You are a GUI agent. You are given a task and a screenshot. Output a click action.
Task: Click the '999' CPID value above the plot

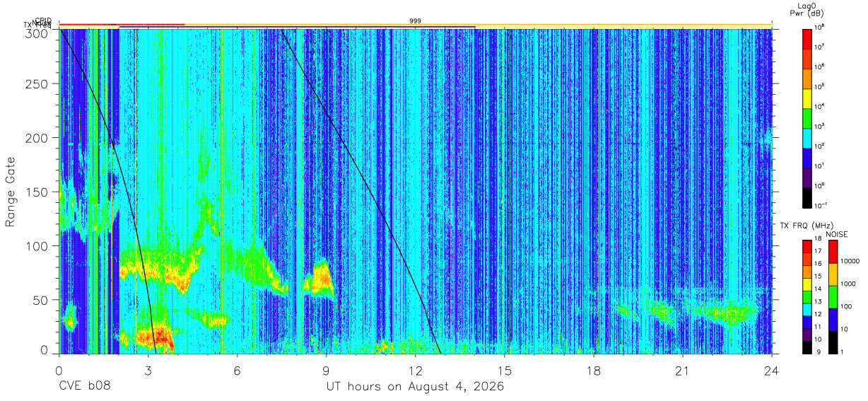[415, 21]
